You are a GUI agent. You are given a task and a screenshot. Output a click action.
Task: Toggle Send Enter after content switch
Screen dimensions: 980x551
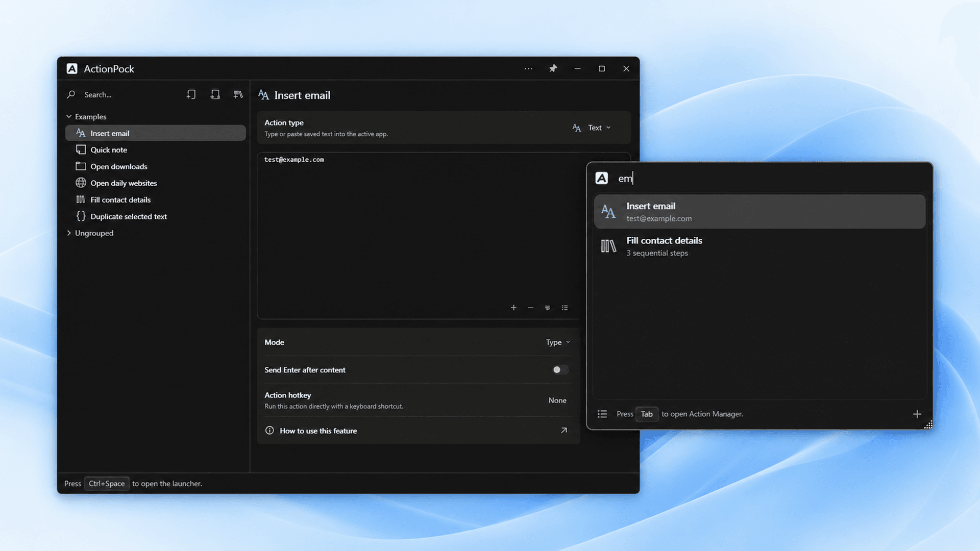click(x=560, y=370)
